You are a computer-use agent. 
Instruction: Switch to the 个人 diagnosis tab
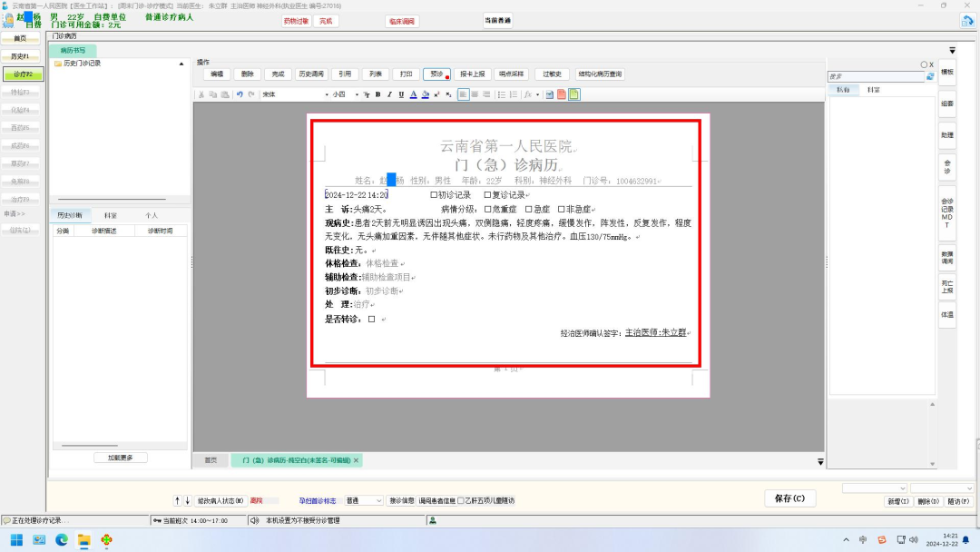tap(152, 215)
